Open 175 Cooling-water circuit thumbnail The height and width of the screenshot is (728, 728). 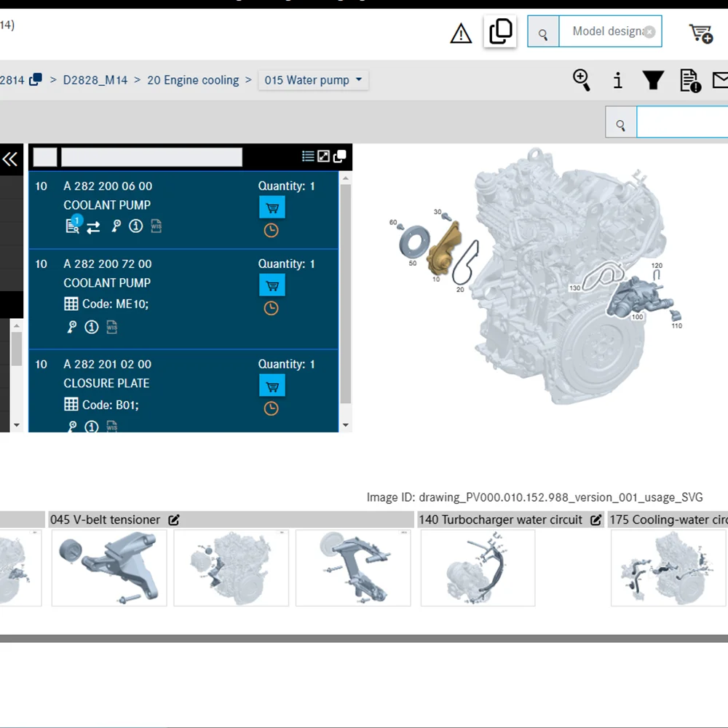coord(668,568)
